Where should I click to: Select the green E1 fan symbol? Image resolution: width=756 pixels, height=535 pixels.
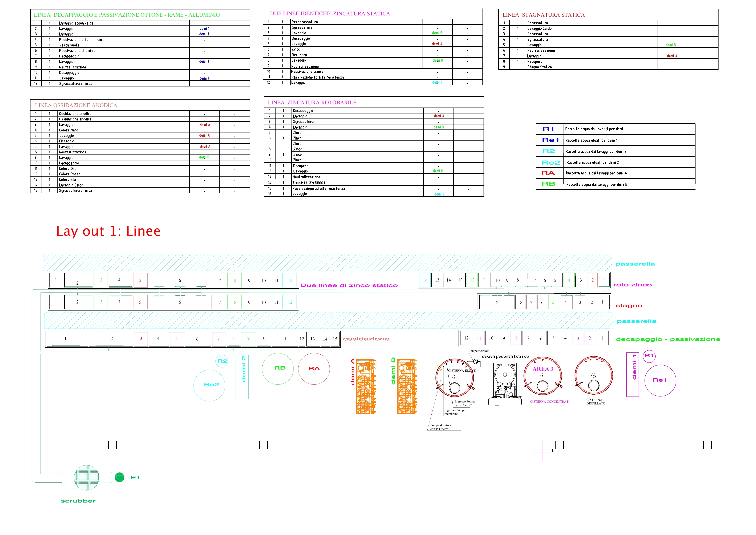tap(119, 477)
